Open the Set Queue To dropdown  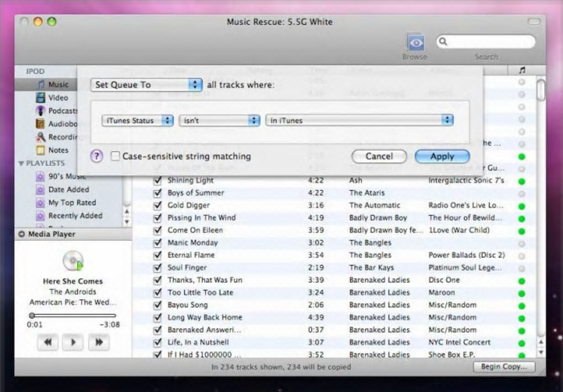pos(146,85)
